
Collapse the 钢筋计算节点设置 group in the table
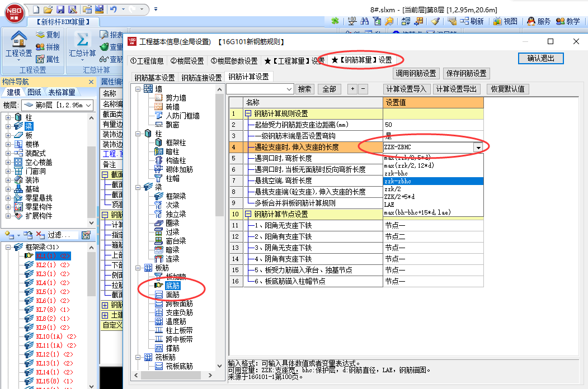[248, 215]
